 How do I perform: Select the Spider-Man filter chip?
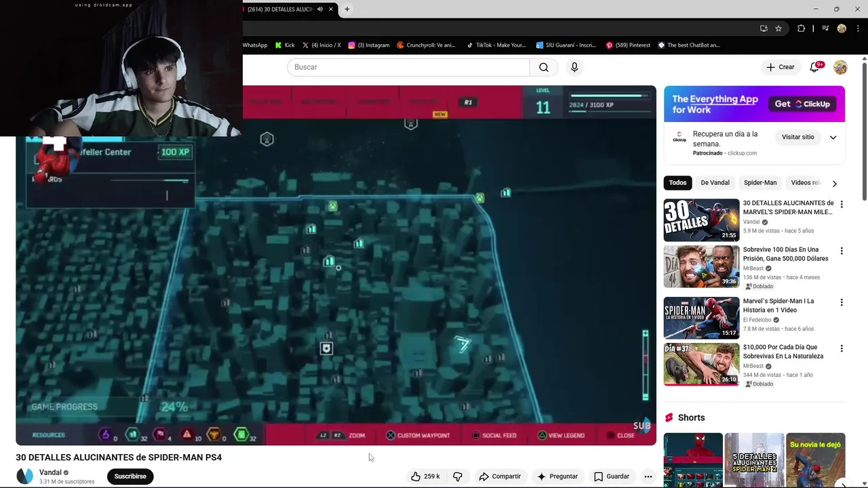coord(760,183)
